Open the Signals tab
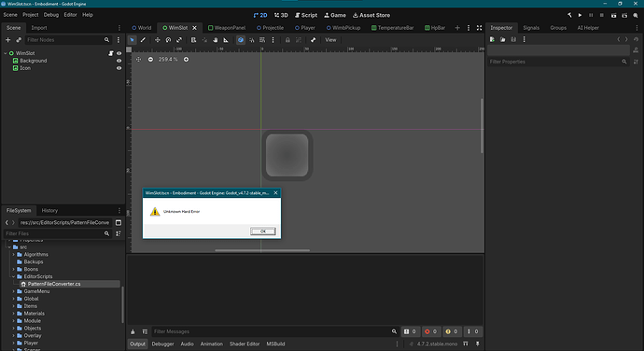 (531, 27)
